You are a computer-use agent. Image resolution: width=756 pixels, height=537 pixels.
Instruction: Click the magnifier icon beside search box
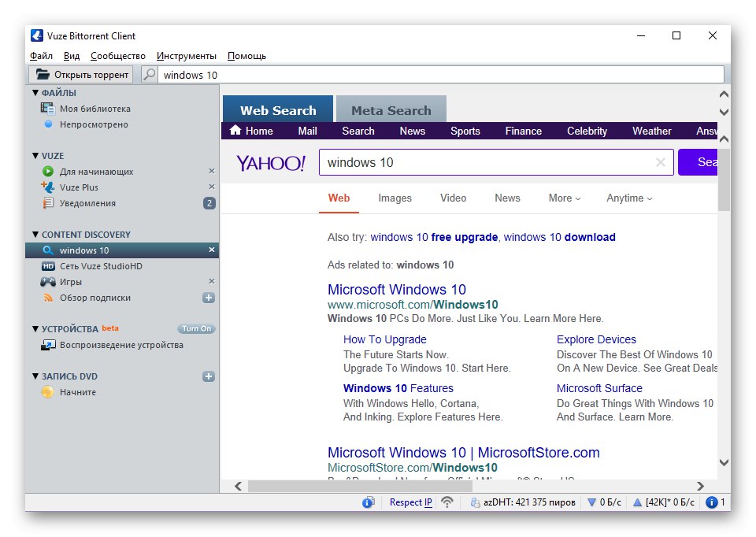click(150, 75)
